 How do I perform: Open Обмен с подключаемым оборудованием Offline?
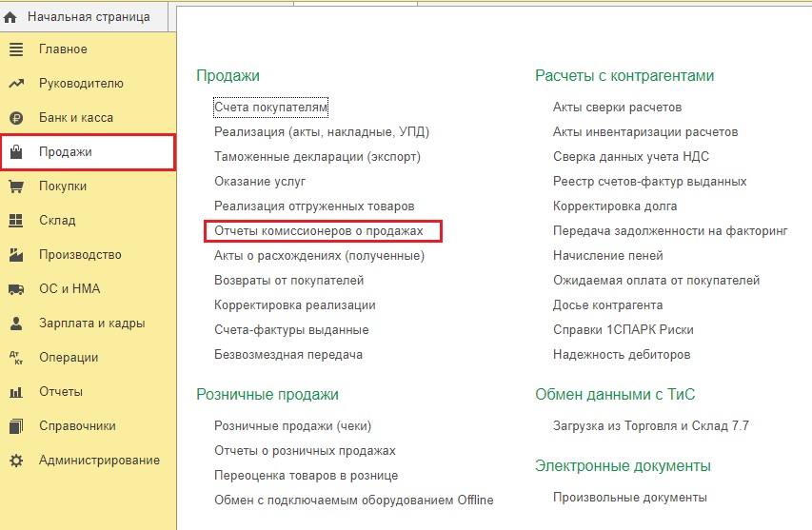(354, 500)
